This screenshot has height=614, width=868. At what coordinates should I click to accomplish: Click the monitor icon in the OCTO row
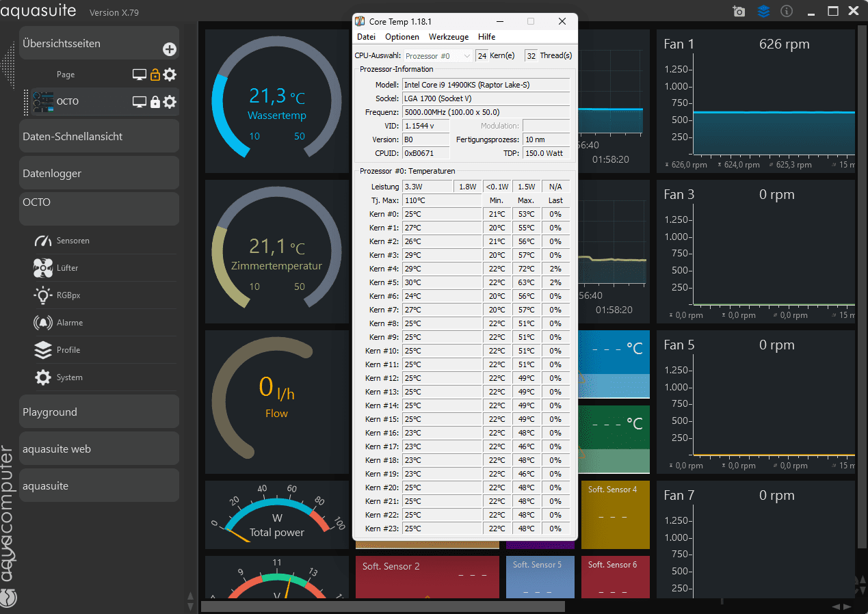tap(140, 102)
